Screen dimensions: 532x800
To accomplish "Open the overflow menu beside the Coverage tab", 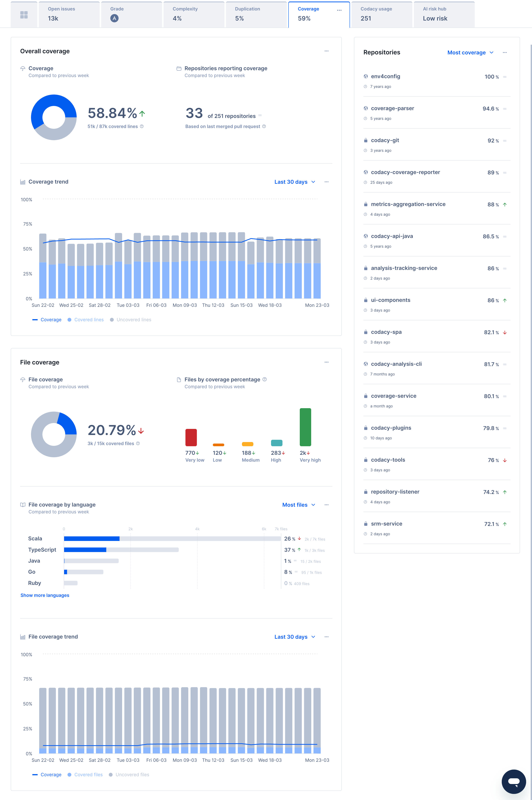I will [x=339, y=10].
